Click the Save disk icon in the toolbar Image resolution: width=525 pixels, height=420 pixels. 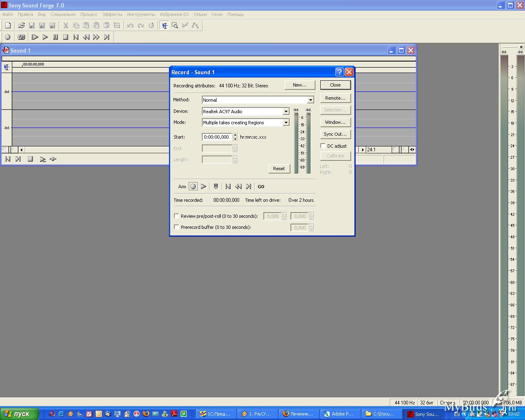(32, 25)
